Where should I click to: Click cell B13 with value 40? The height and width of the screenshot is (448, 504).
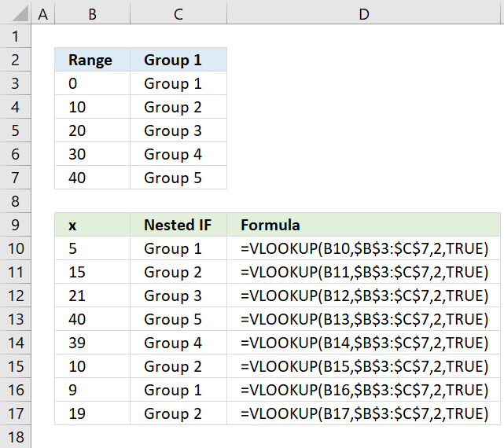tap(93, 319)
